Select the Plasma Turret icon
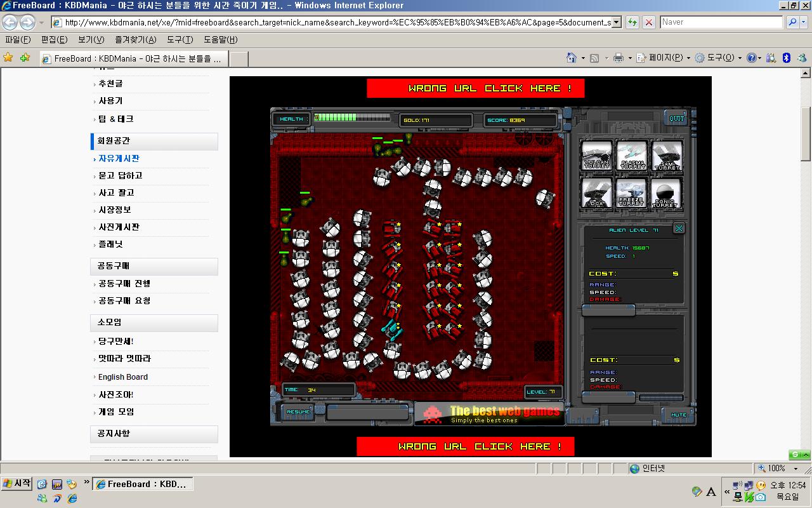The width and height of the screenshot is (812, 508). 632,156
